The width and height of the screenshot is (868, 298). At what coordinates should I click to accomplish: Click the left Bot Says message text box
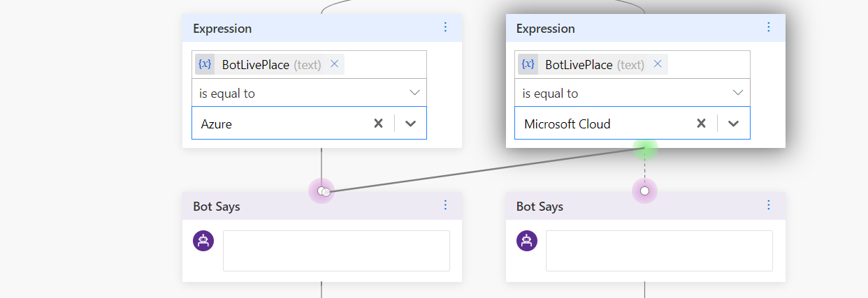(336, 251)
